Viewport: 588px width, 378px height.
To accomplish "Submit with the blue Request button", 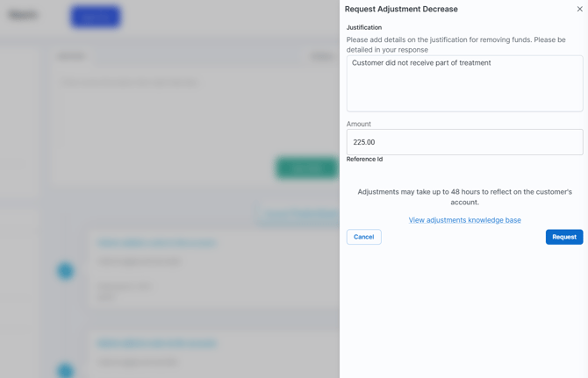I will click(564, 237).
